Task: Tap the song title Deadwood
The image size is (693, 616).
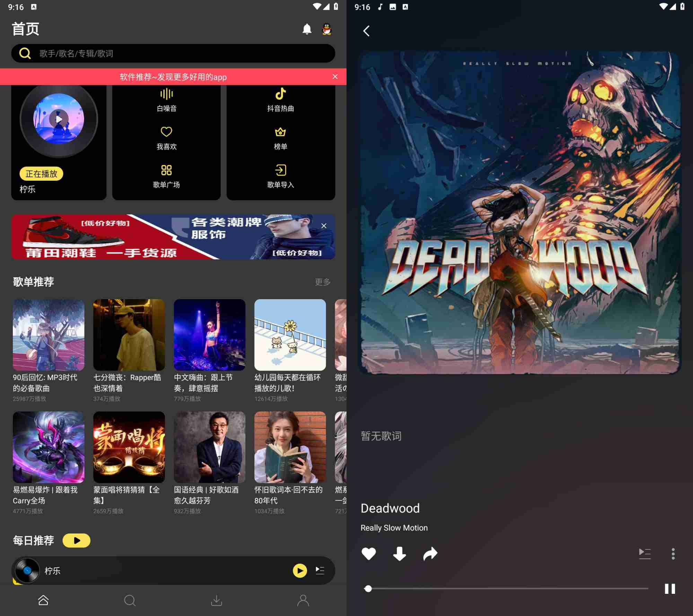Action: coord(390,508)
